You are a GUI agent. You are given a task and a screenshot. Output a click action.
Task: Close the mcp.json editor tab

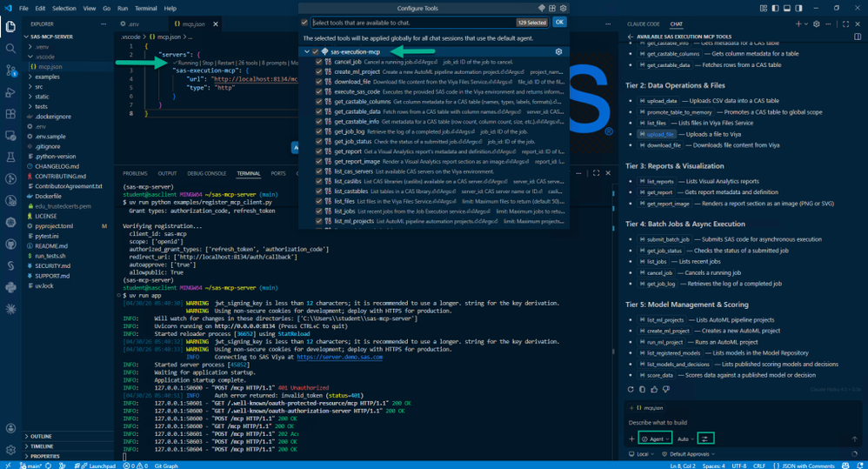[216, 23]
